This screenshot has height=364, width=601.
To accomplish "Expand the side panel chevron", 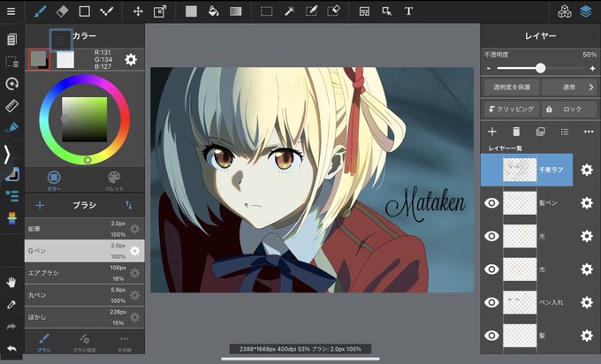I will pos(7,155).
